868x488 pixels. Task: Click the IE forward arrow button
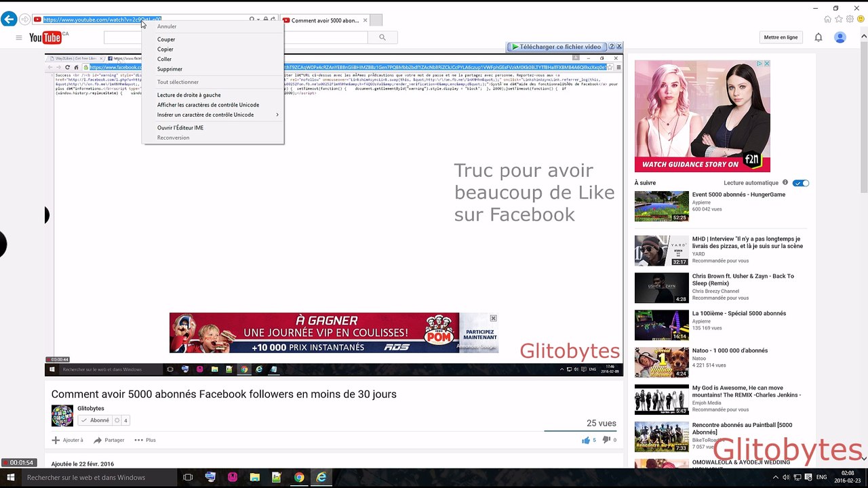24,20
